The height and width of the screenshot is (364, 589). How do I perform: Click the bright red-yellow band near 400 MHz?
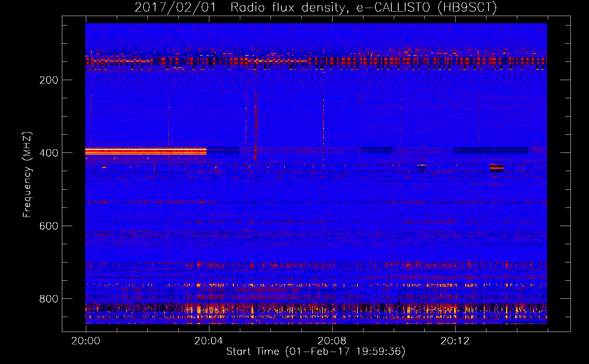pos(146,151)
